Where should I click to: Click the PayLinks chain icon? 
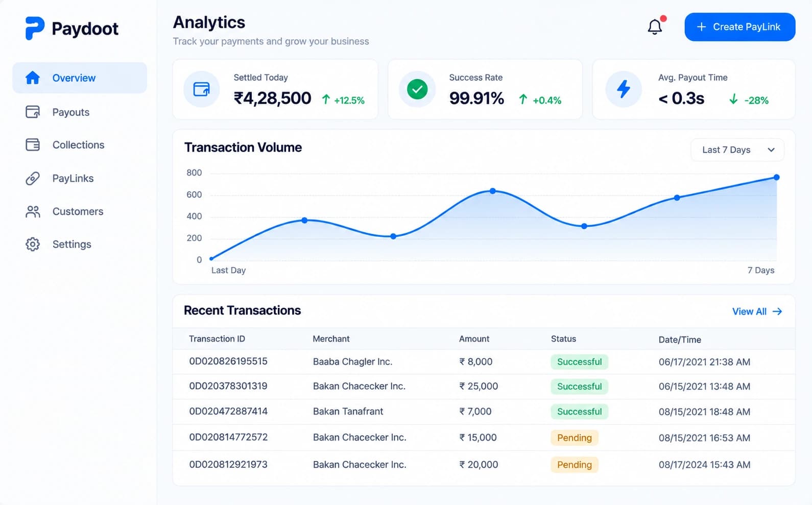[x=33, y=178]
